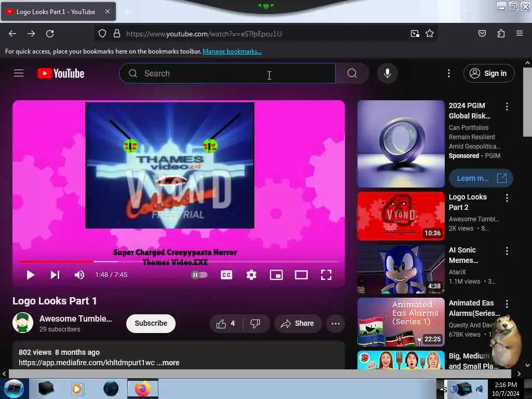
Task: Click the Sign in button
Action: click(x=489, y=73)
